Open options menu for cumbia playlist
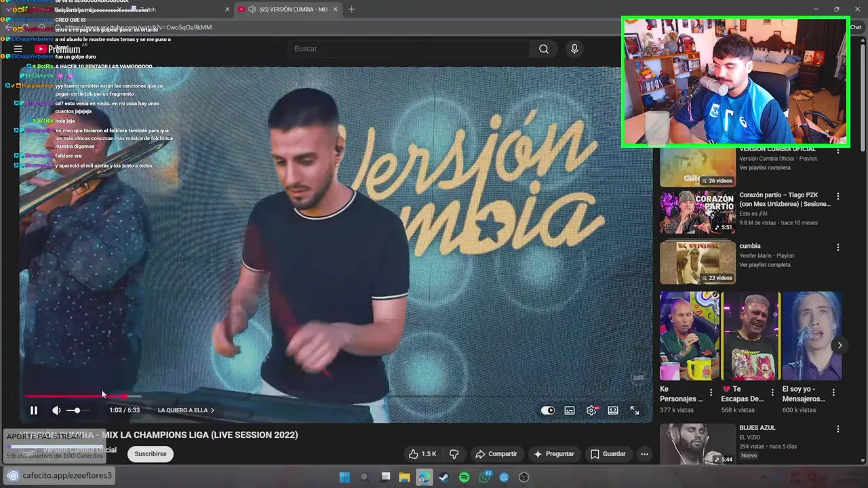The image size is (868, 488). 838,247
